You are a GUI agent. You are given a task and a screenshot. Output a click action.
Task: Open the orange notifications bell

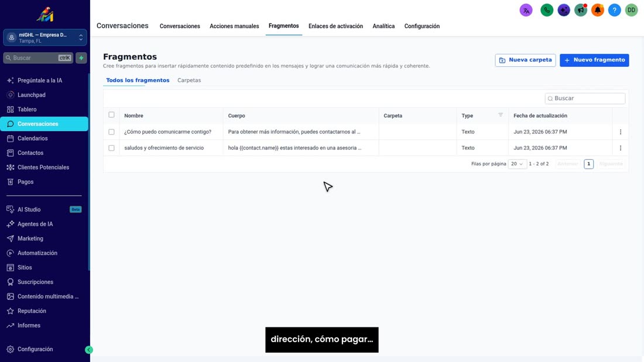(597, 11)
